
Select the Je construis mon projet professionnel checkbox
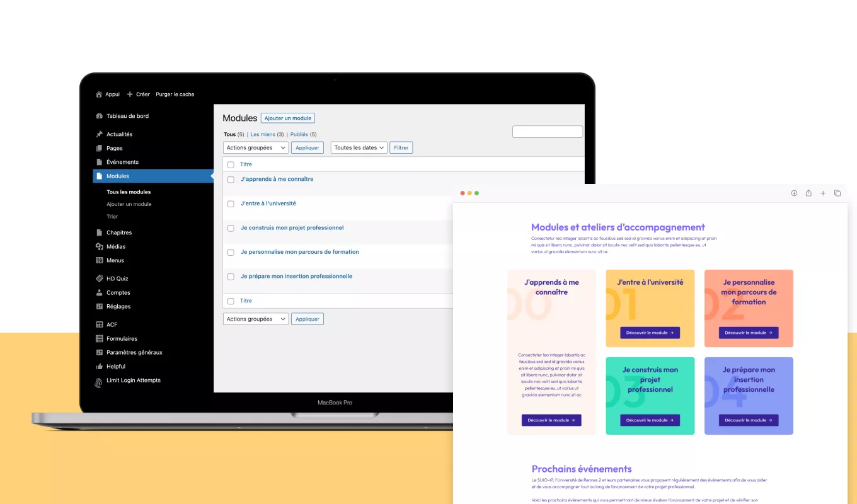pyautogui.click(x=231, y=228)
